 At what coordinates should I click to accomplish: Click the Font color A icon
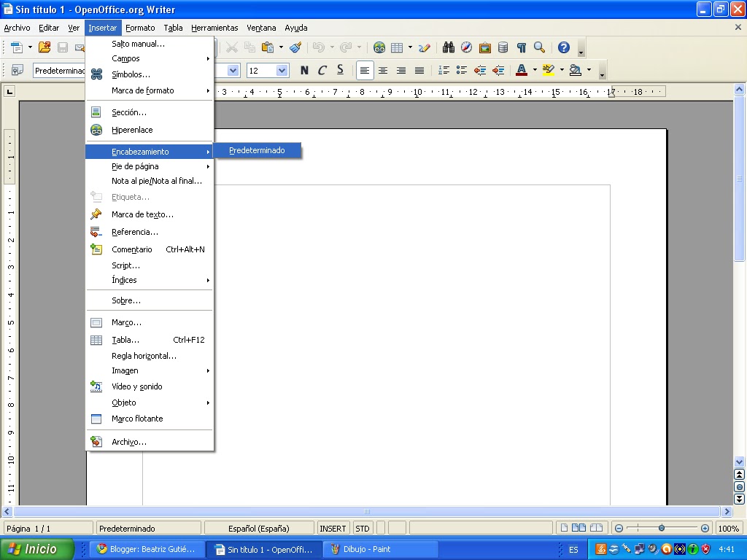pyautogui.click(x=522, y=71)
